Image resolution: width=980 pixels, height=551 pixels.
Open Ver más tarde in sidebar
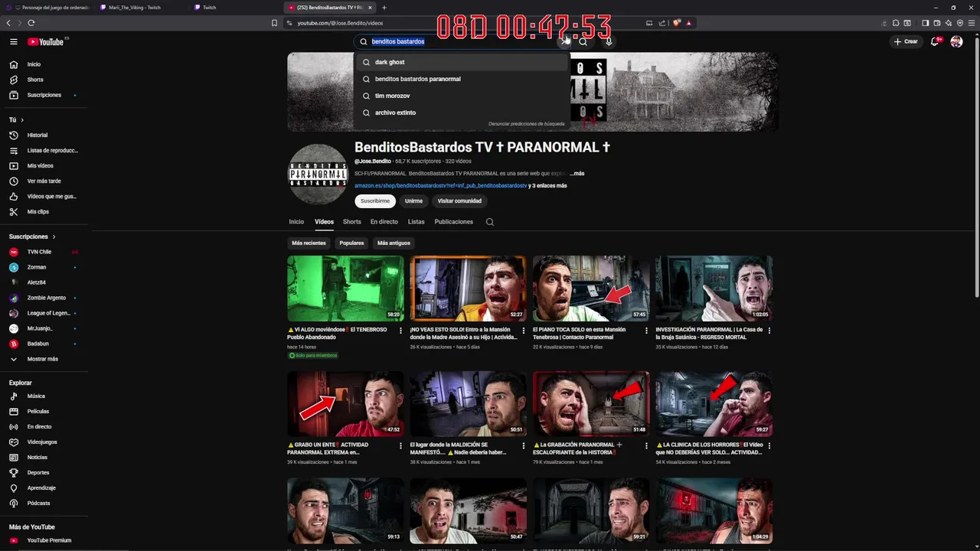pos(44,181)
